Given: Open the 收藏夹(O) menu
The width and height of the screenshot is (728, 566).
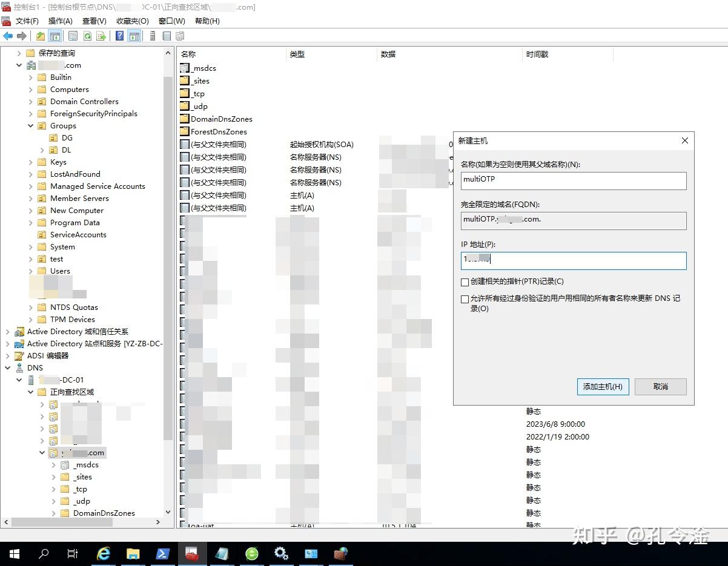Looking at the screenshot, I should (133, 21).
